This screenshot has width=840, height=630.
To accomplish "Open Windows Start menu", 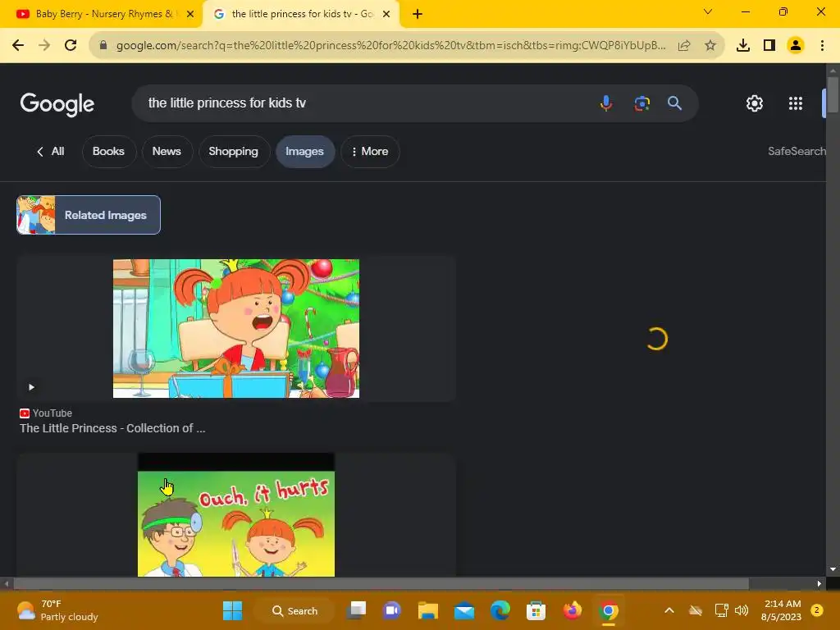I will coord(232,610).
